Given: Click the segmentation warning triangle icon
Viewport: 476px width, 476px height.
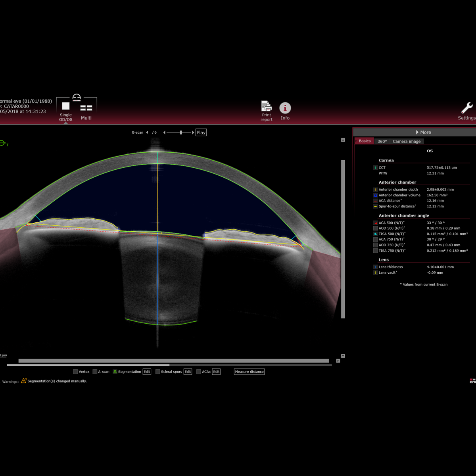Looking at the screenshot, I should click(23, 381).
